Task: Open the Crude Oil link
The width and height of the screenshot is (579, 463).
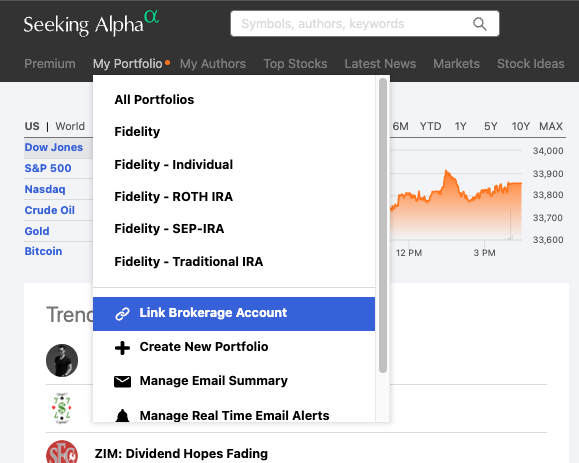Action: coord(49,210)
